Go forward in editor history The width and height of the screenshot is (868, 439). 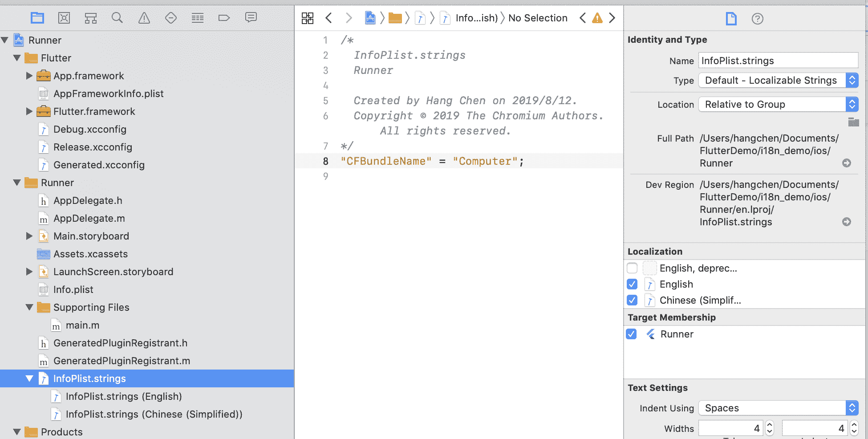[349, 18]
